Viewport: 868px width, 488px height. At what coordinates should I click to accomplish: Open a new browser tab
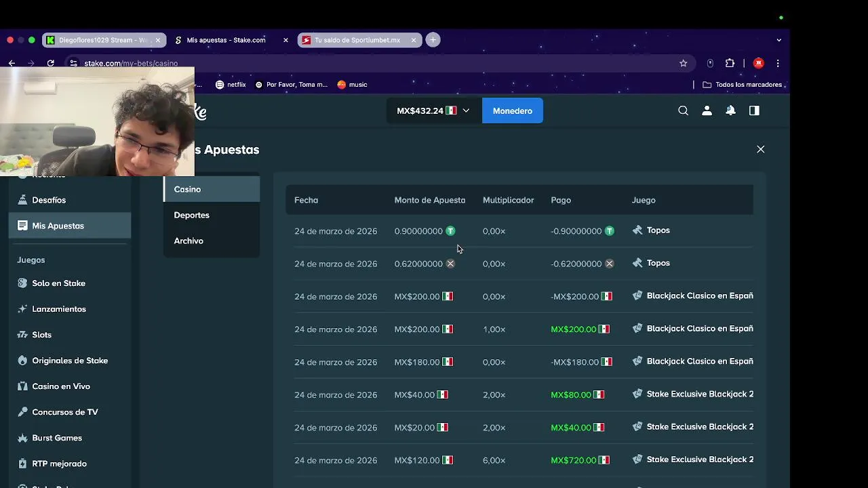pos(433,40)
